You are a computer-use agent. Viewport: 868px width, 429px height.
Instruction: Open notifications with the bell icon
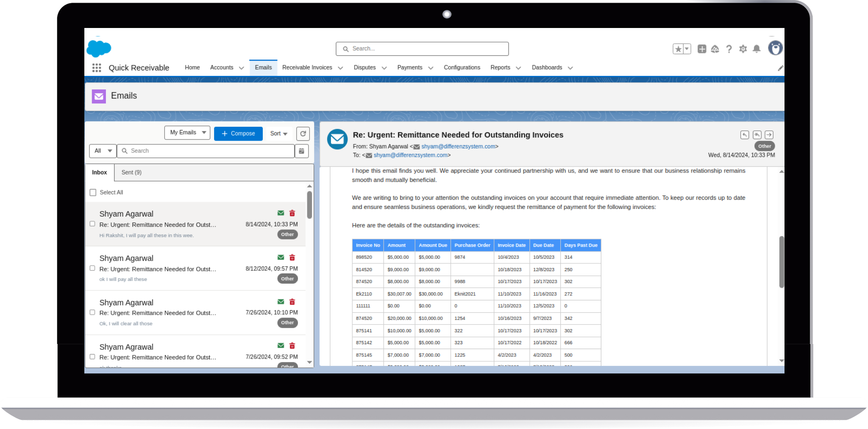(x=757, y=49)
